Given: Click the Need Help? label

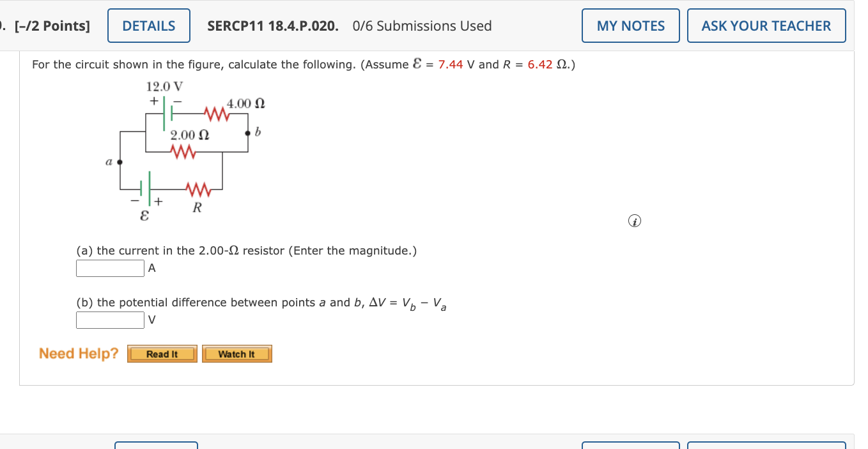Looking at the screenshot, I should pyautogui.click(x=78, y=352).
